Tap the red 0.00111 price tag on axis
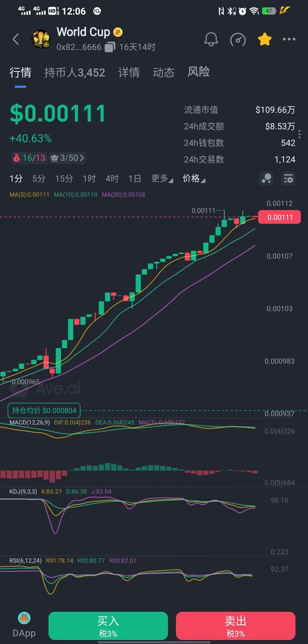 pos(280,217)
